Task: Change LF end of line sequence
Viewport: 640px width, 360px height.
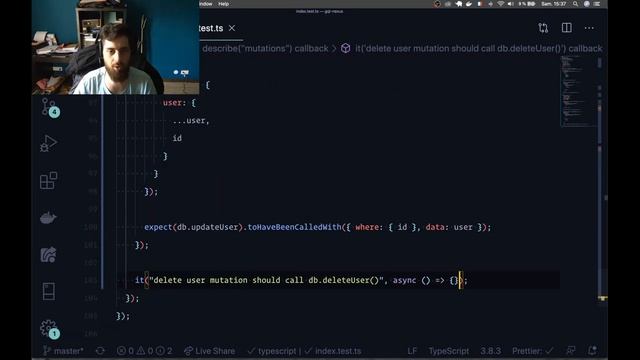Action: pos(412,351)
